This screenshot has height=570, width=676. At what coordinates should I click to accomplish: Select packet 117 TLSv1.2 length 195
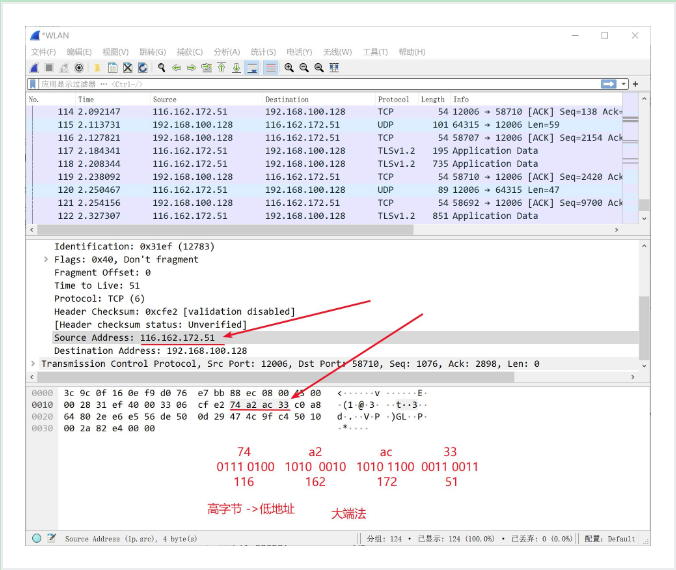click(325, 151)
